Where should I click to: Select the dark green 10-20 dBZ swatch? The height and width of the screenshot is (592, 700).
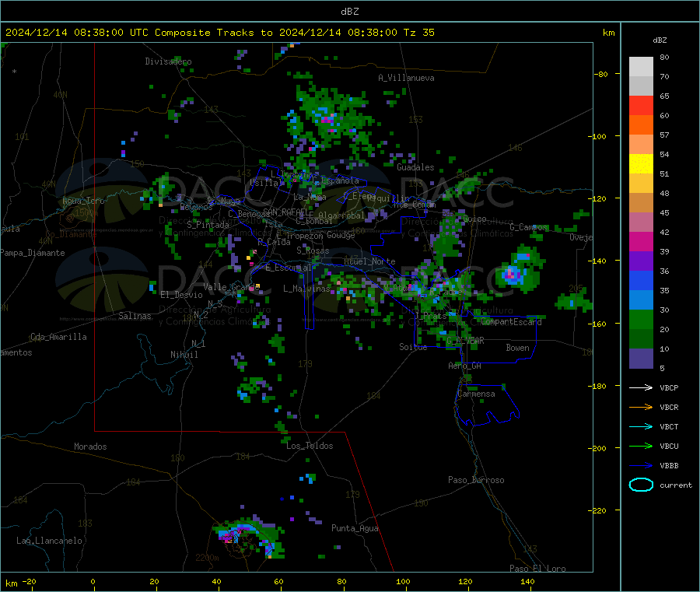641,338
